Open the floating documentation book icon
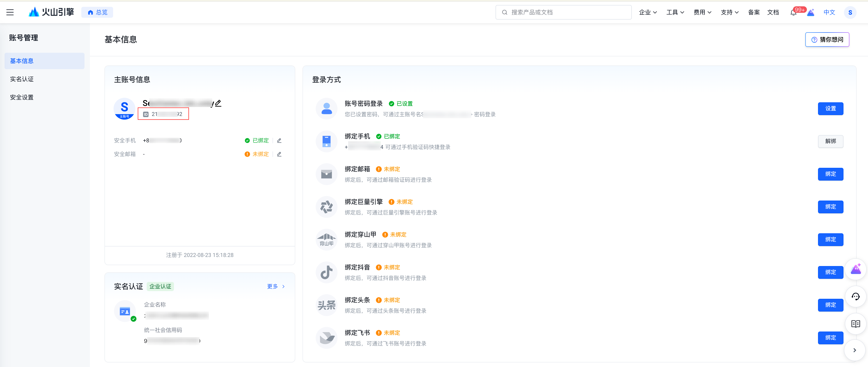The width and height of the screenshot is (868, 367). coord(855,324)
